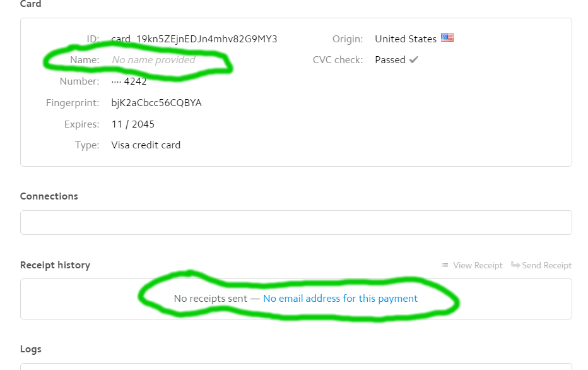Click the expiry date 11 / 2045
Screen dimensions: 588x370
pos(133,124)
